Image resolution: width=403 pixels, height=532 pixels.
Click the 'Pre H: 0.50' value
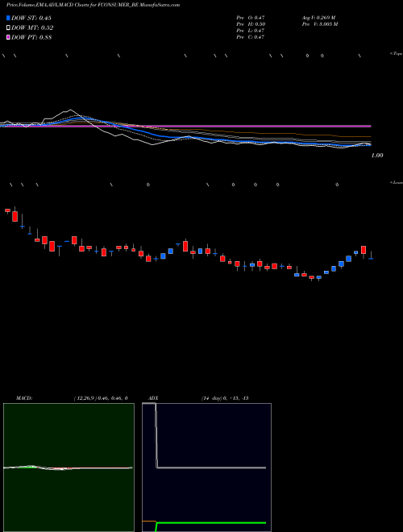pyautogui.click(x=251, y=24)
